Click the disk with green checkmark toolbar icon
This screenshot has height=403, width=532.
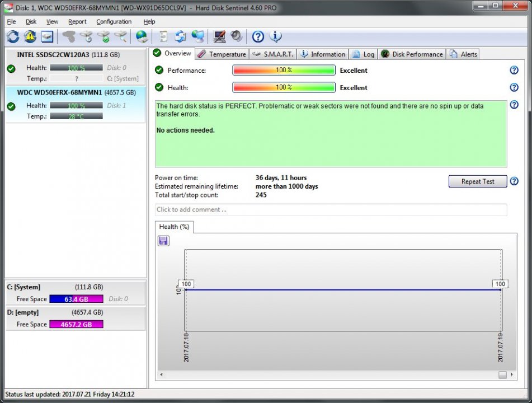104,36
